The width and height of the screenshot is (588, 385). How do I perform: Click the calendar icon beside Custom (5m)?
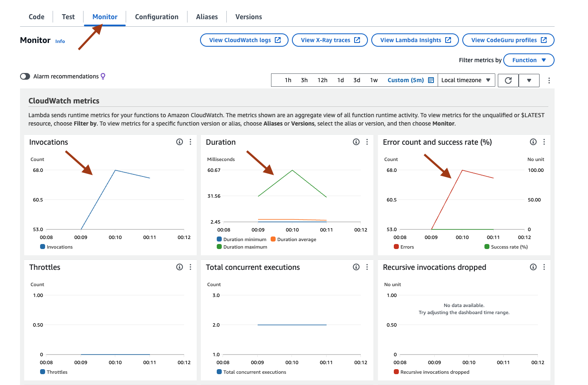(431, 80)
